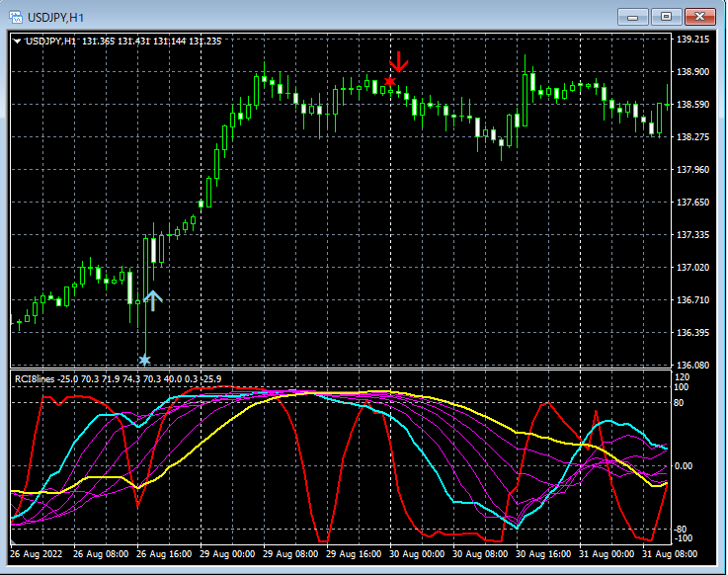The height and width of the screenshot is (575, 728).
Task: Click price level 138.275 on scale
Action: (692, 136)
